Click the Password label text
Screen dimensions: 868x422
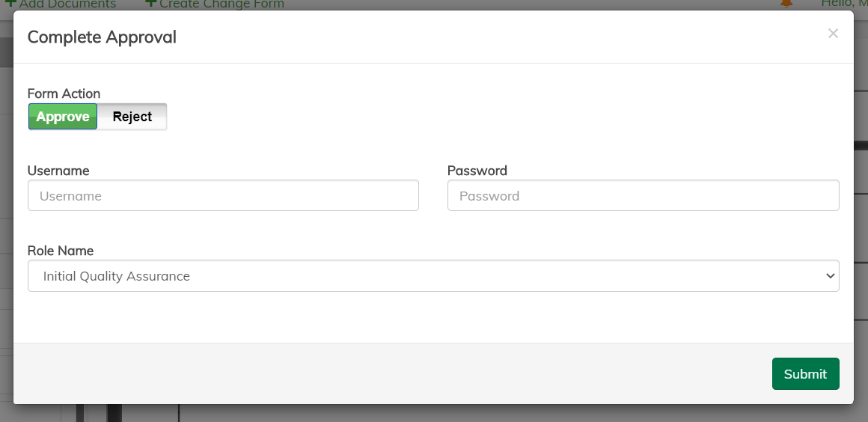tap(477, 171)
